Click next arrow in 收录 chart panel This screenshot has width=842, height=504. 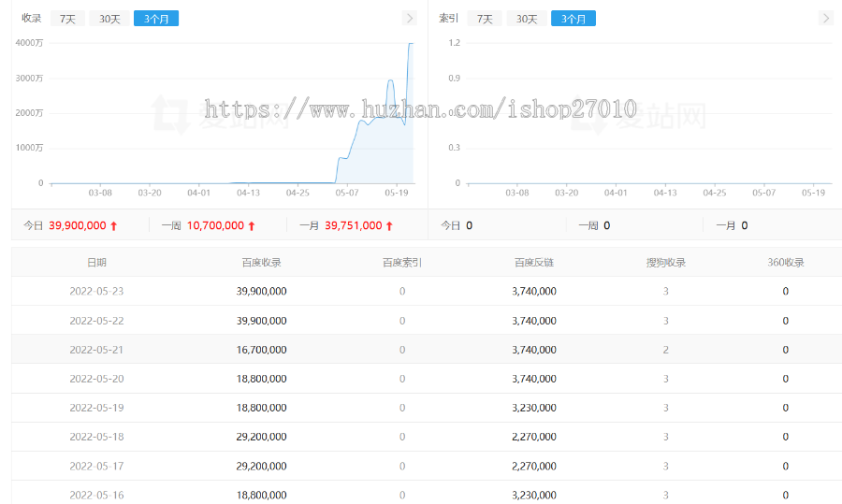[410, 19]
